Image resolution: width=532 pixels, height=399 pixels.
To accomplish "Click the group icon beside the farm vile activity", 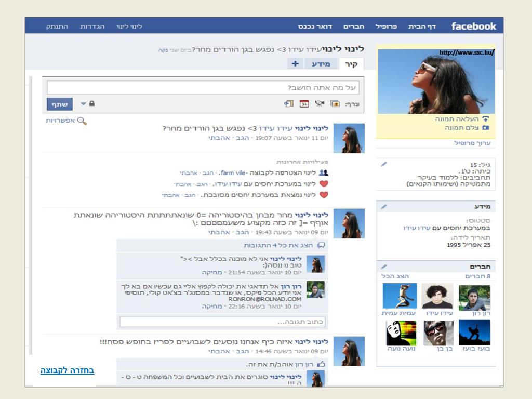I will pos(324,172).
